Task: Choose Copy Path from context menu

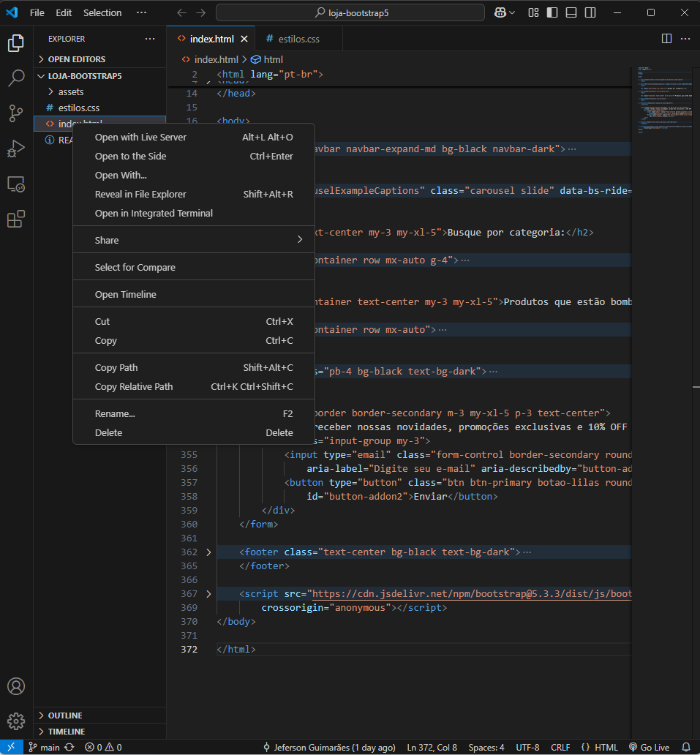Action: 194,368
